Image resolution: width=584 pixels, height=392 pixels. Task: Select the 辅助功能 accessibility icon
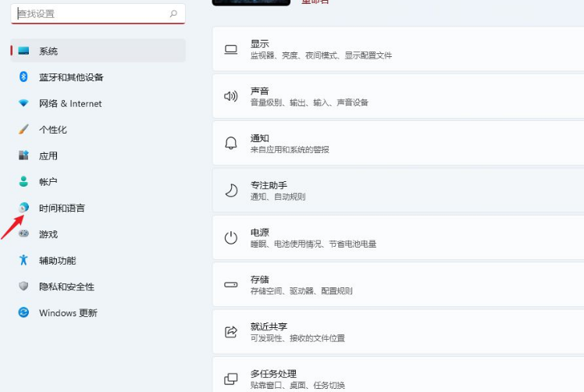23,260
